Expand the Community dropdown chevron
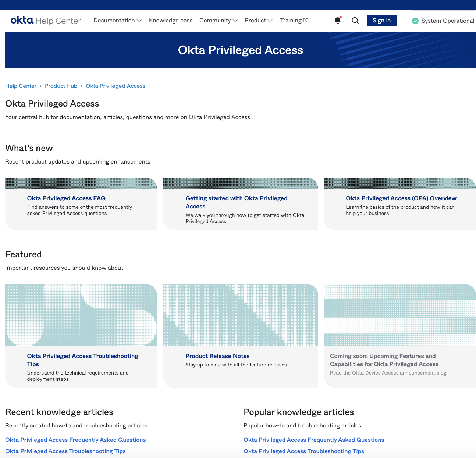This screenshot has height=458, width=476. tap(235, 21)
